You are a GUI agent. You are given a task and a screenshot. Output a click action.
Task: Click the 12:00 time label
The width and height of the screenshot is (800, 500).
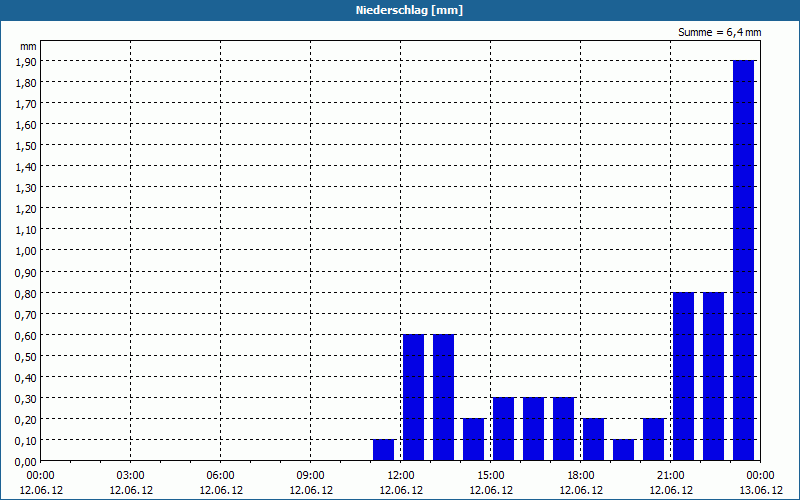tap(401, 476)
